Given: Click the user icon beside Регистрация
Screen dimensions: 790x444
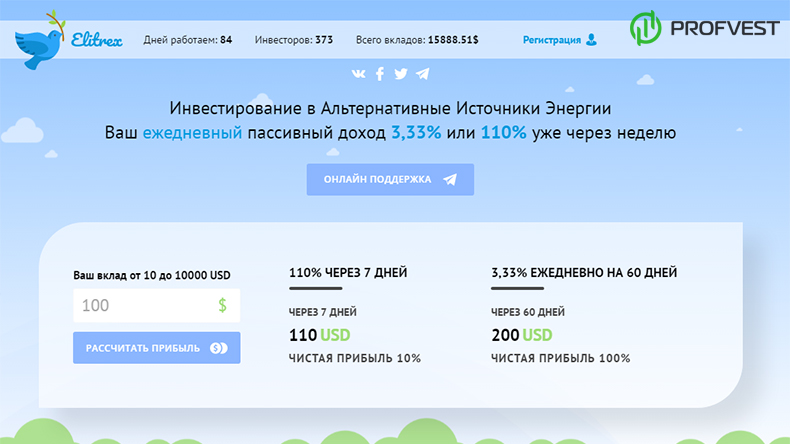Looking at the screenshot, I should [x=591, y=40].
